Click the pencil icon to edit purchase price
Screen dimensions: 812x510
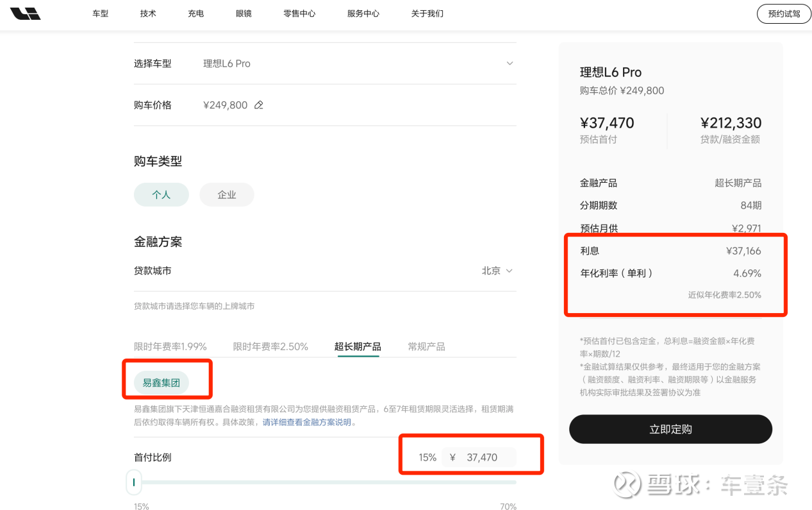point(259,105)
